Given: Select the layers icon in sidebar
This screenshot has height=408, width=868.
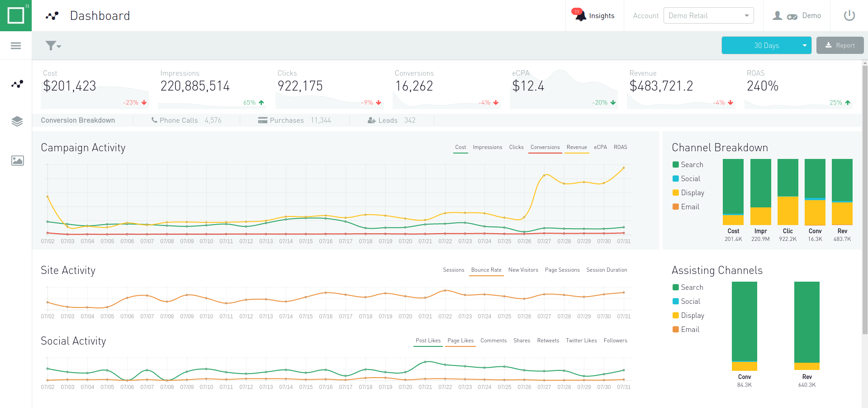Looking at the screenshot, I should pos(17,121).
